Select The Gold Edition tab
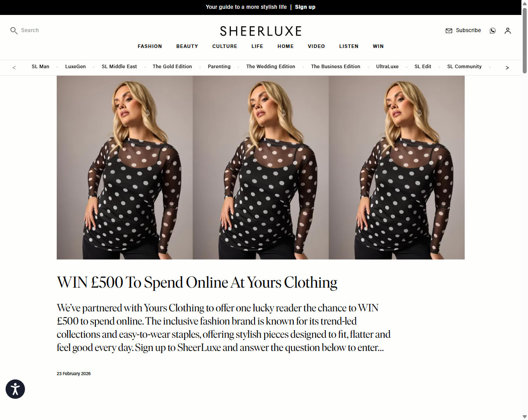 172,66
